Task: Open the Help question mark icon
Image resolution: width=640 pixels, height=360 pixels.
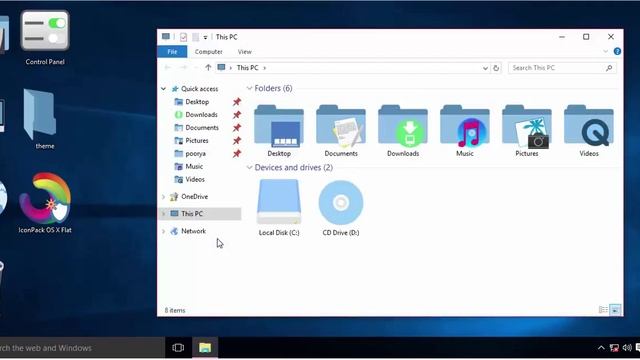Action: tap(617, 51)
